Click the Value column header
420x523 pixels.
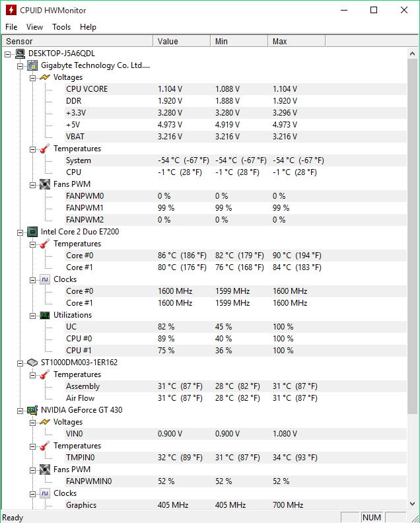(182, 41)
